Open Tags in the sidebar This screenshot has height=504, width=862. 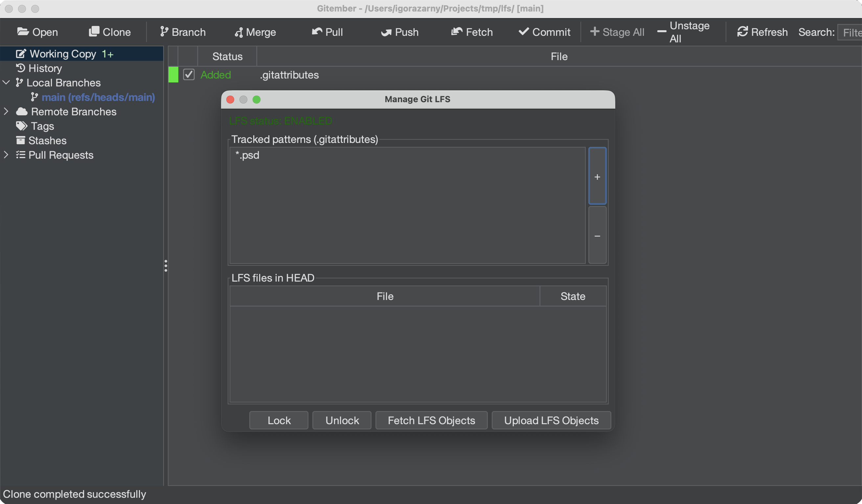(x=35, y=126)
